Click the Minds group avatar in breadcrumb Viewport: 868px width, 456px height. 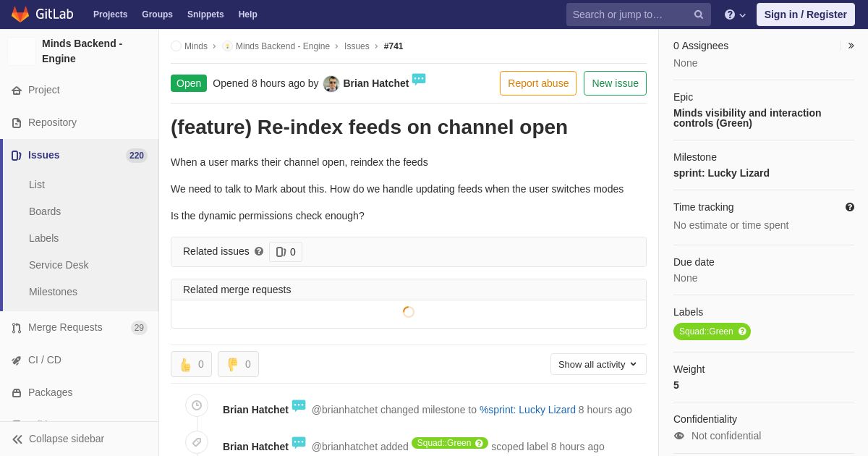point(176,46)
